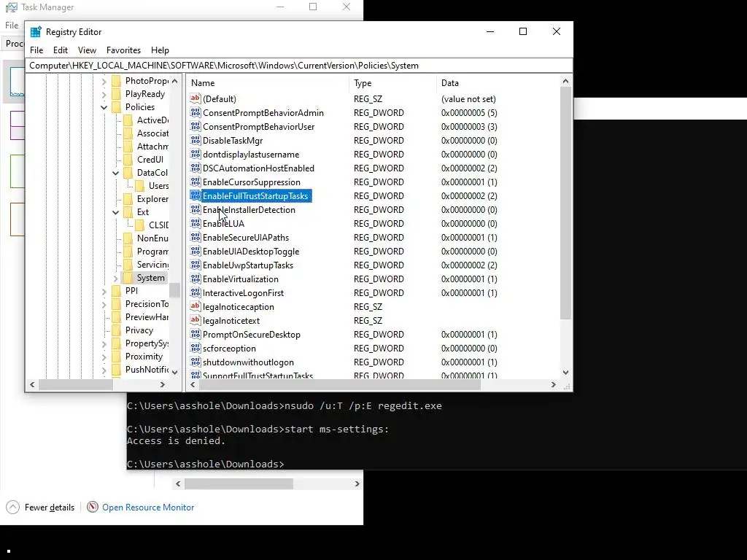Select the NonEnu key in tree

152,238
